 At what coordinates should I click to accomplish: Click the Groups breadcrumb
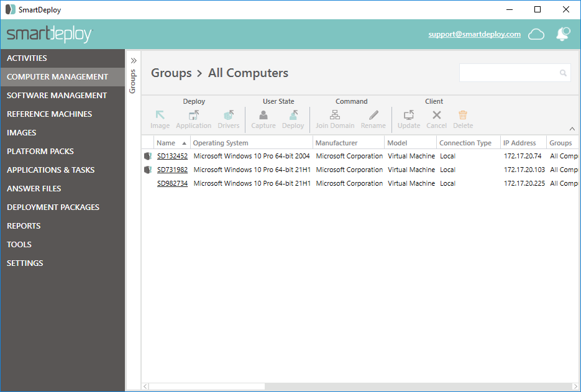click(171, 73)
